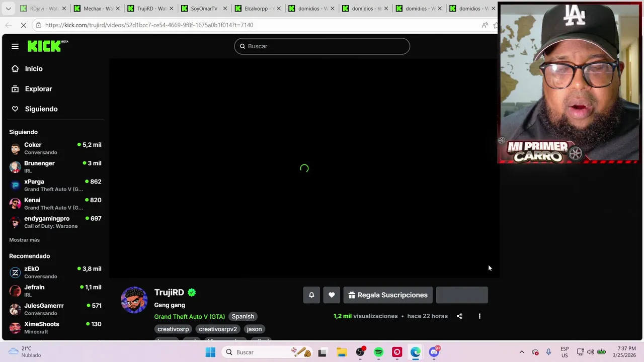Click the microphone icon in system tray
Image resolution: width=644 pixels, height=362 pixels.
tap(548, 352)
